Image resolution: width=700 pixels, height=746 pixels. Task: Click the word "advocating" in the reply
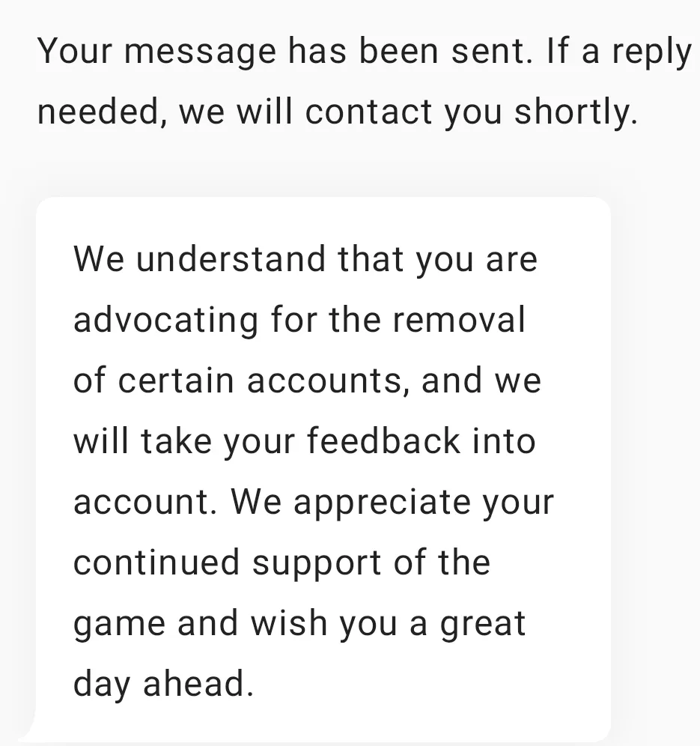point(165,321)
